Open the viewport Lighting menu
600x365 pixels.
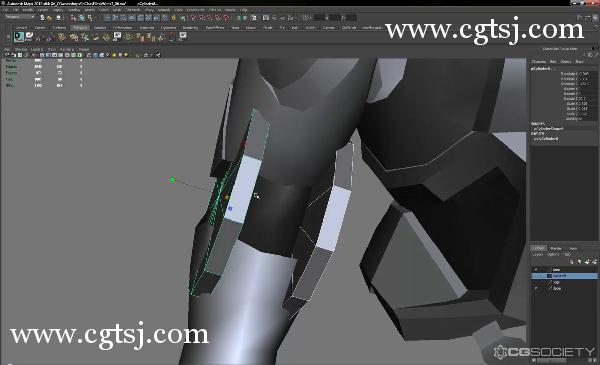37,50
